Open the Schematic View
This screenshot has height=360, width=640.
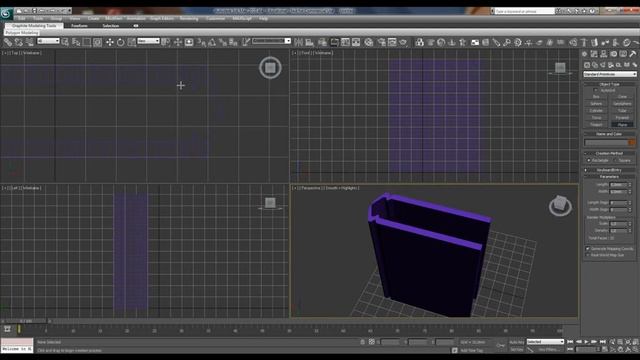pos(356,42)
